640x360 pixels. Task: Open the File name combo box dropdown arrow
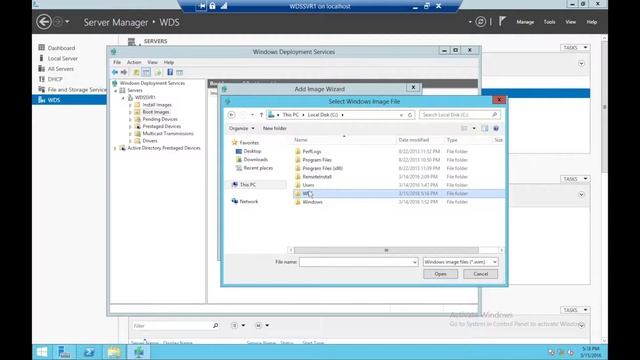tap(414, 262)
